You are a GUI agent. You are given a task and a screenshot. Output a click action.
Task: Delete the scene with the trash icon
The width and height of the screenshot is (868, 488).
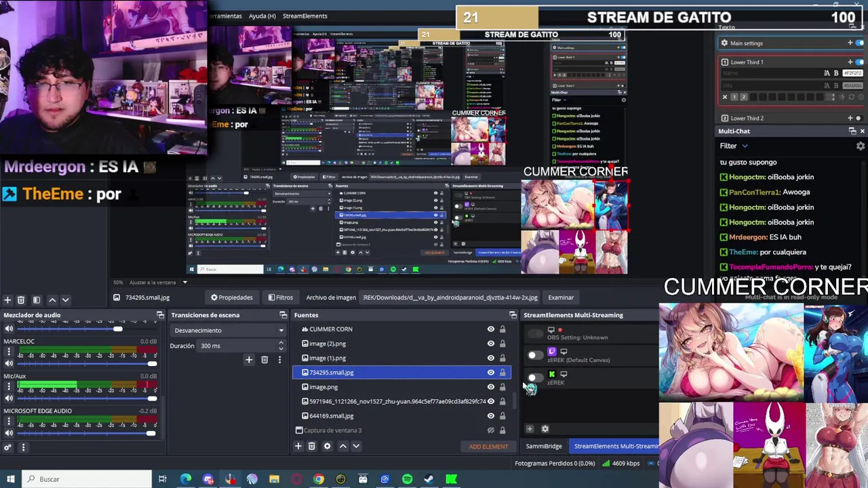[21, 300]
